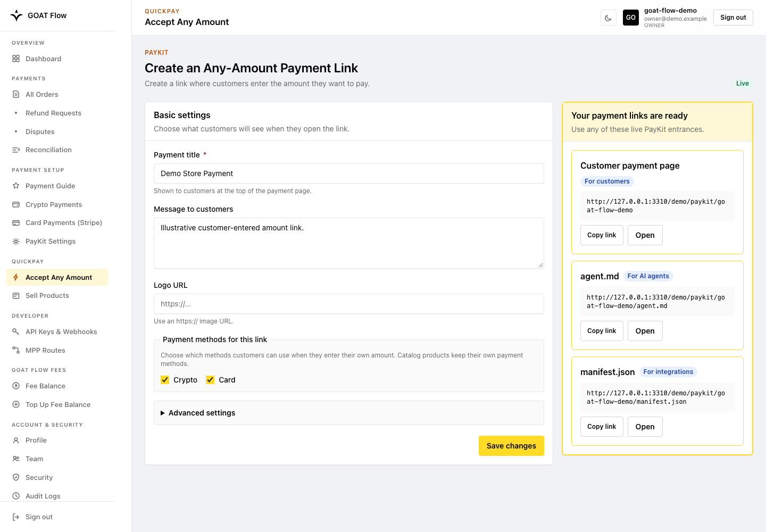
Task: Click the Payment Guide star icon
Action: [16, 186]
